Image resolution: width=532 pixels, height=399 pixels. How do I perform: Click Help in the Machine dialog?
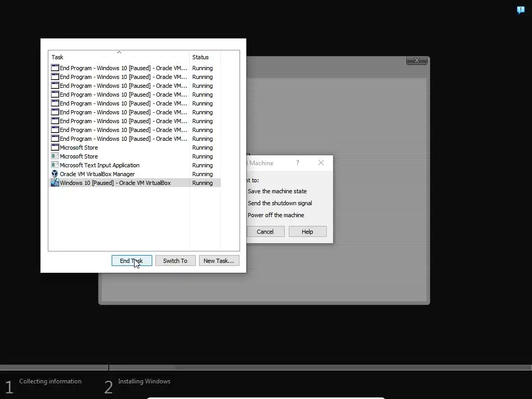point(308,231)
